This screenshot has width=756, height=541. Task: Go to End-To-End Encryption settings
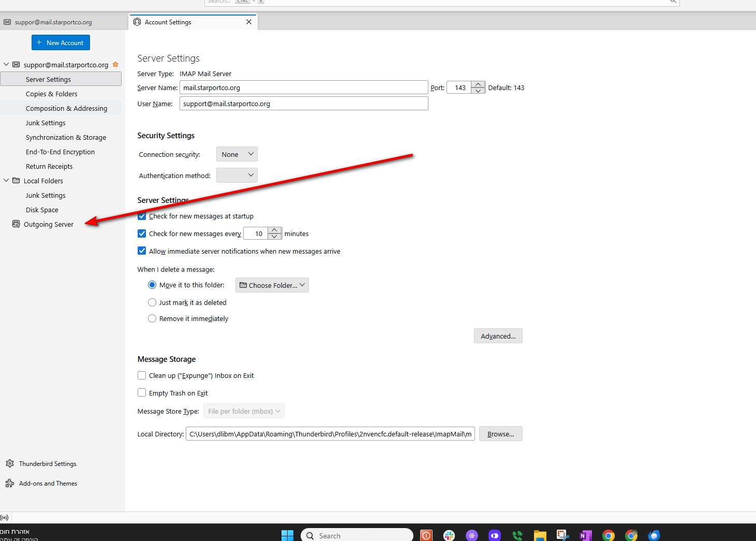point(60,152)
